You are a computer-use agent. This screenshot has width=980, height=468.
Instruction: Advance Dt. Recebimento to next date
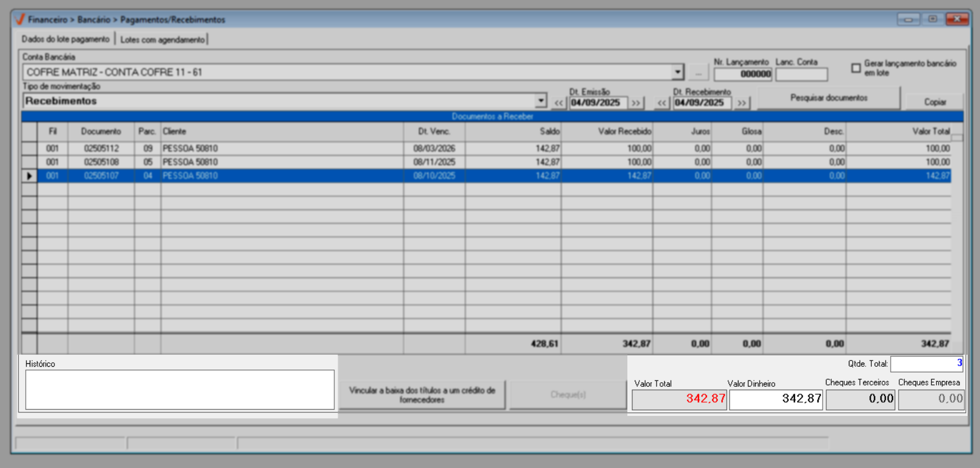742,103
